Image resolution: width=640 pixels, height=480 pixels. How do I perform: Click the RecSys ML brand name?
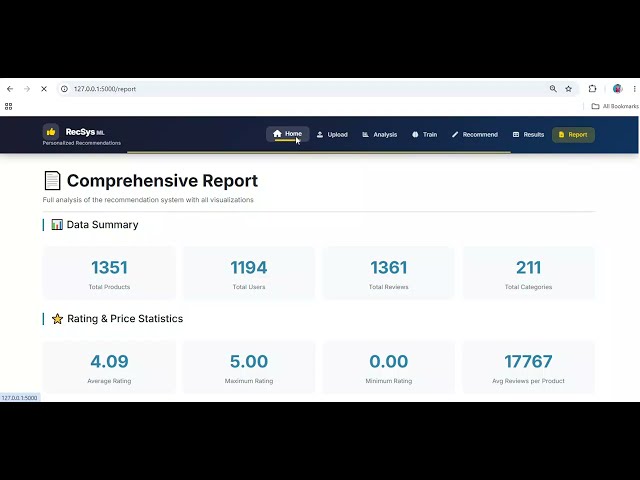pos(85,132)
